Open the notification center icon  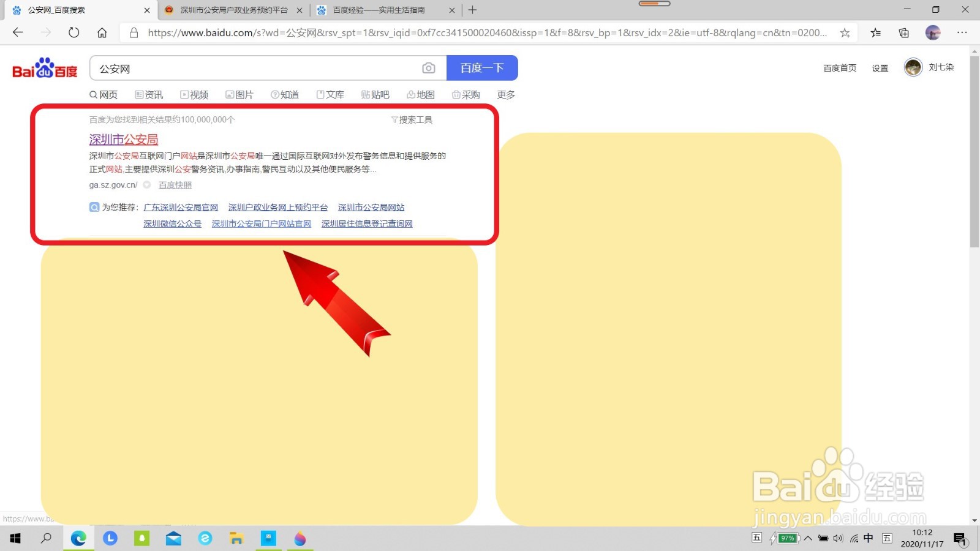960,539
